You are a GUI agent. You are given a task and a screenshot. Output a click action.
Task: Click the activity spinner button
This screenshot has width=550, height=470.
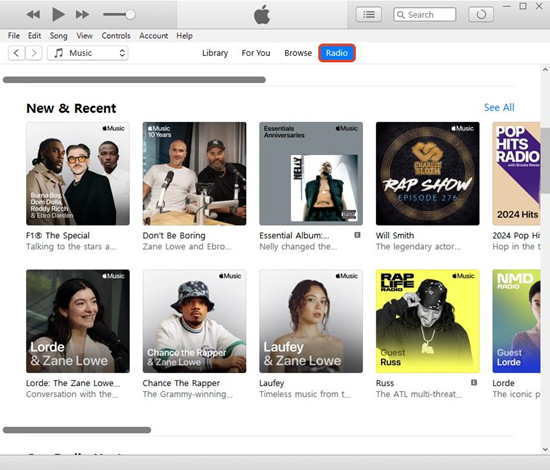pos(481,14)
